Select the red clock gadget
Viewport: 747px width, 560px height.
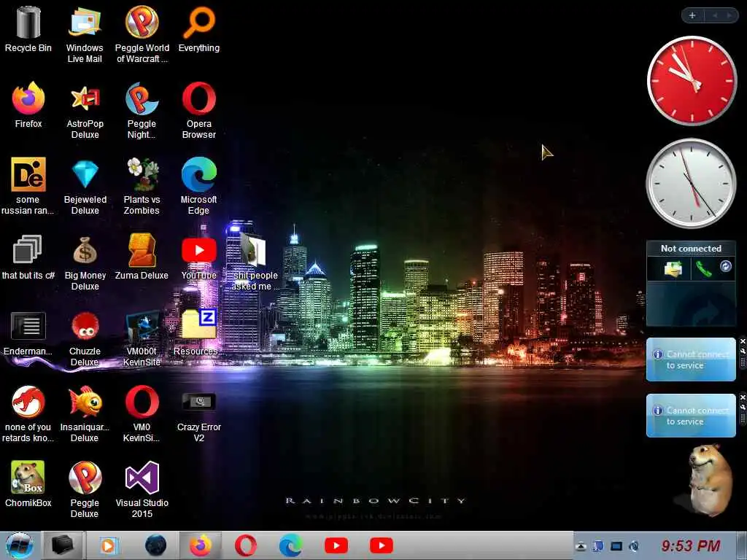tap(692, 80)
